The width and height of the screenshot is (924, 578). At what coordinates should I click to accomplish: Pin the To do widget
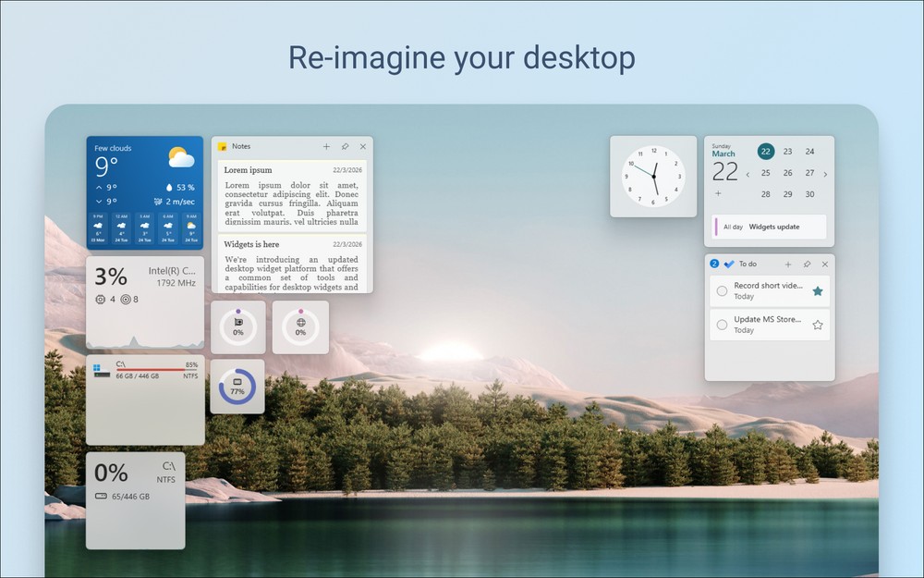[x=807, y=264]
